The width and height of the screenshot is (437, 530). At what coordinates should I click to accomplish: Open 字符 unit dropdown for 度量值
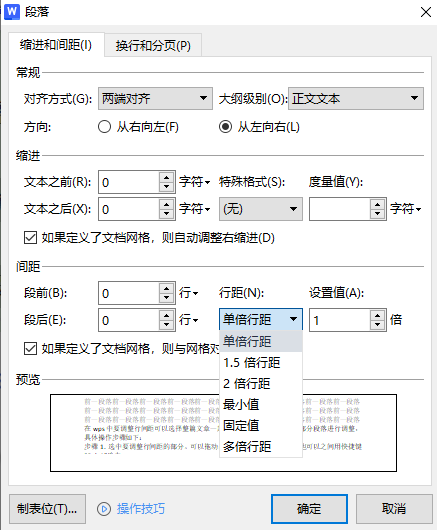pyautogui.click(x=405, y=209)
